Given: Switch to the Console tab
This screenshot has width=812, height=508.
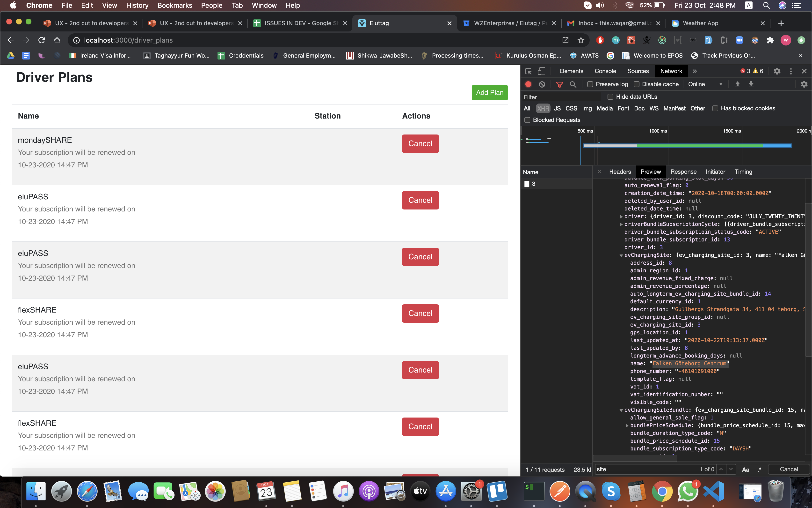Looking at the screenshot, I should click(x=605, y=71).
